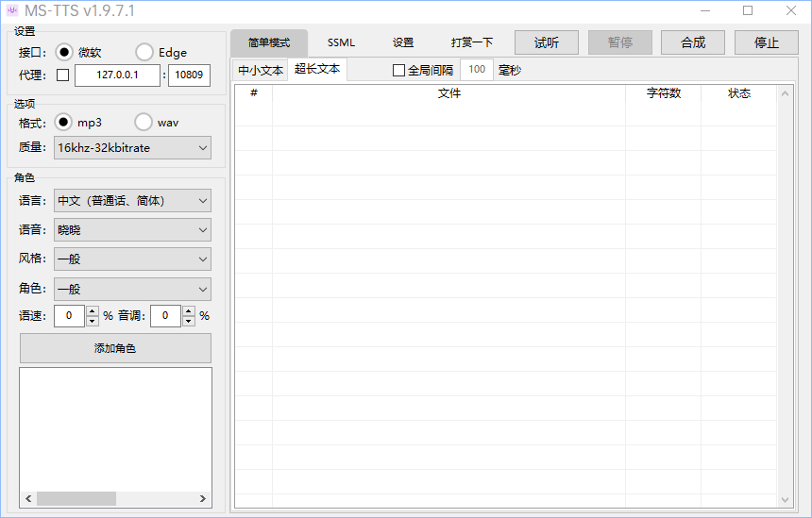Click the interval field showing 100
The width and height of the screenshot is (812, 518).
(477, 70)
